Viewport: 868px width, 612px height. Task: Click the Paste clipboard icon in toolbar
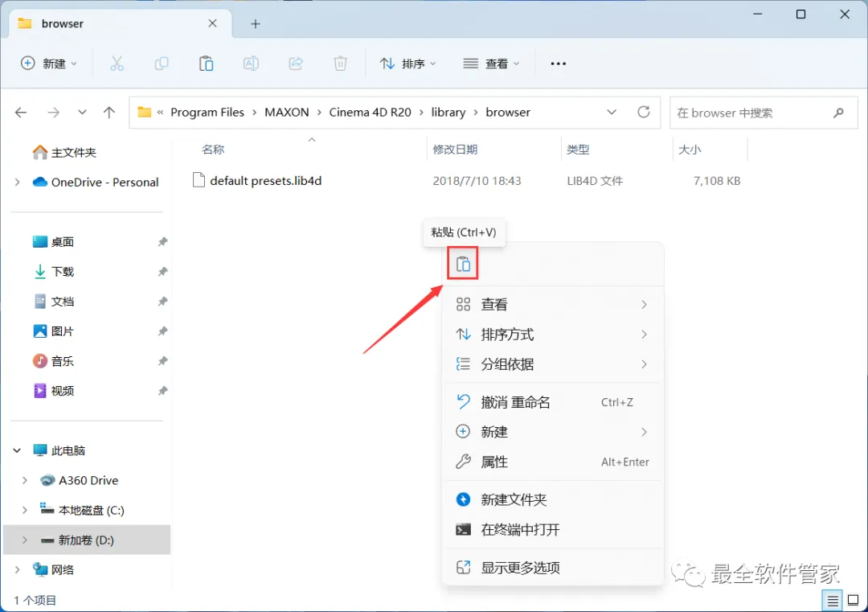tap(206, 64)
